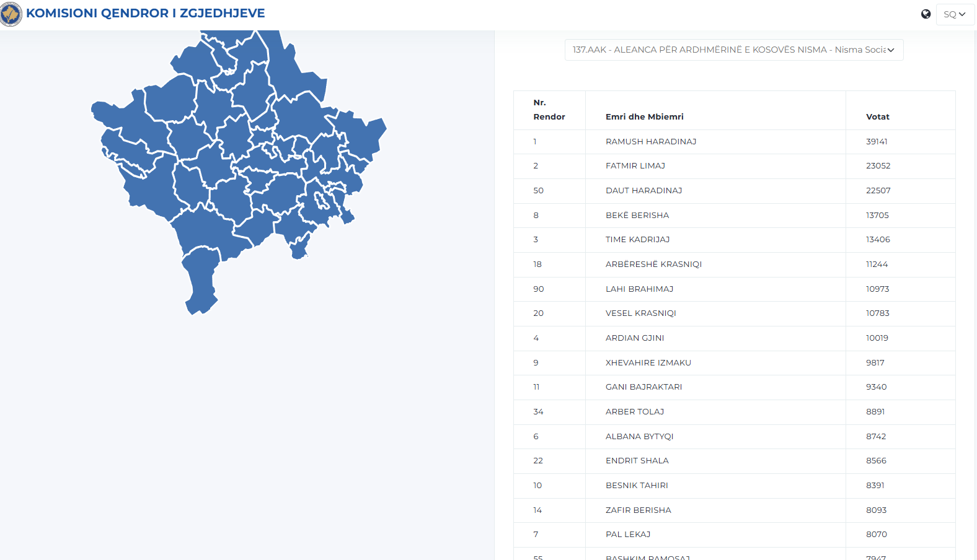Click candidate FATMIR LIMAJ
This screenshot has width=977, height=560.
coord(635,166)
